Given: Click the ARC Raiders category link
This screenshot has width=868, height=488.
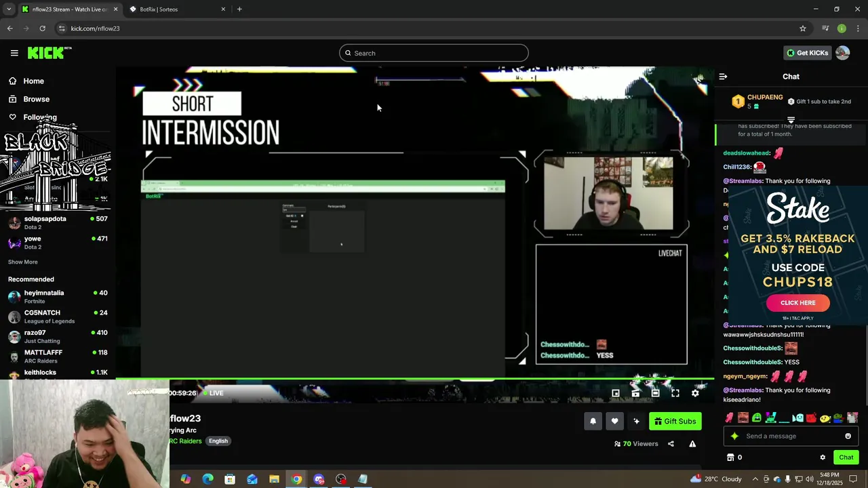Looking at the screenshot, I should pyautogui.click(x=186, y=441).
